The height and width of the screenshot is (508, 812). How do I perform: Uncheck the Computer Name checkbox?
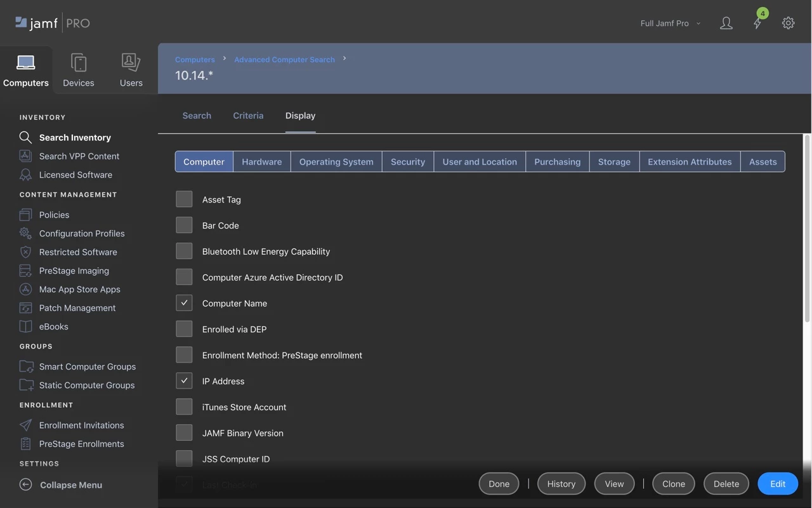click(x=184, y=303)
